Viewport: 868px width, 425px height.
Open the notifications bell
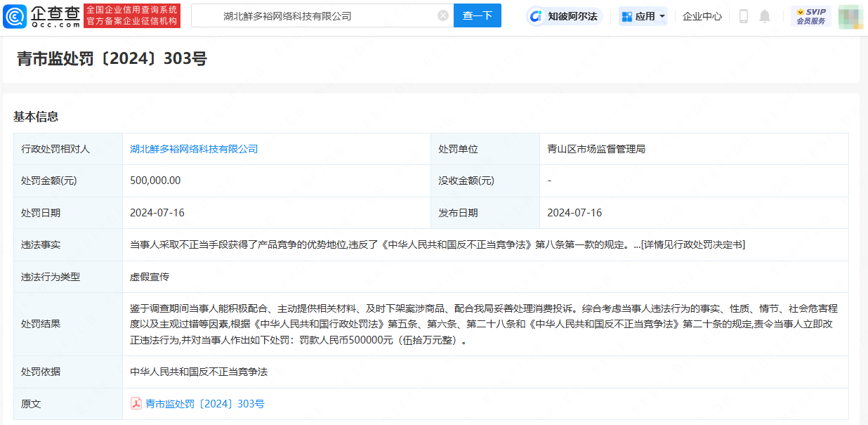point(765,16)
